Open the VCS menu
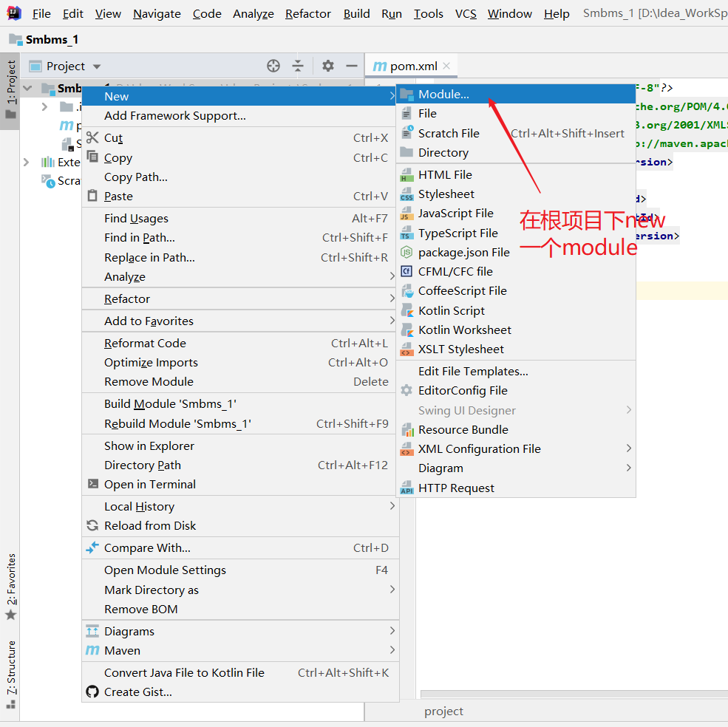 (466, 14)
